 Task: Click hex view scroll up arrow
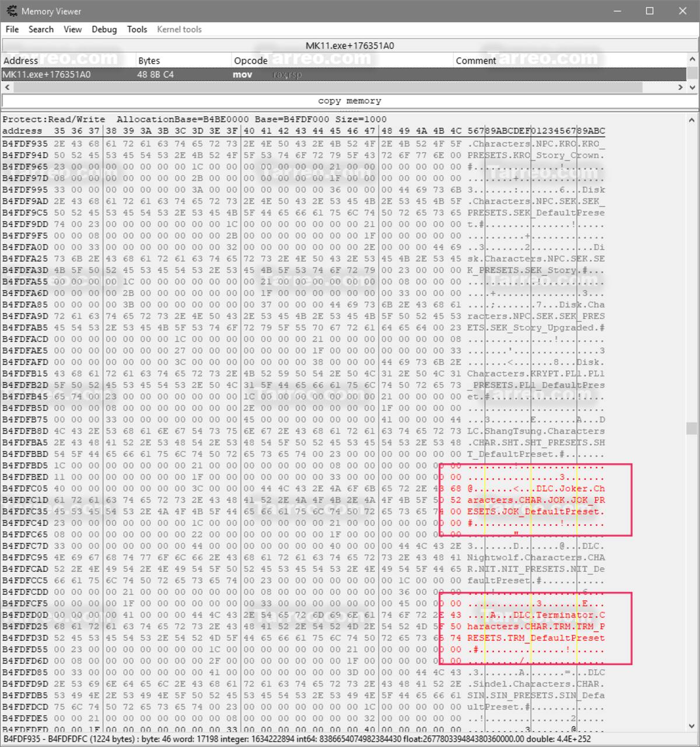point(692,120)
